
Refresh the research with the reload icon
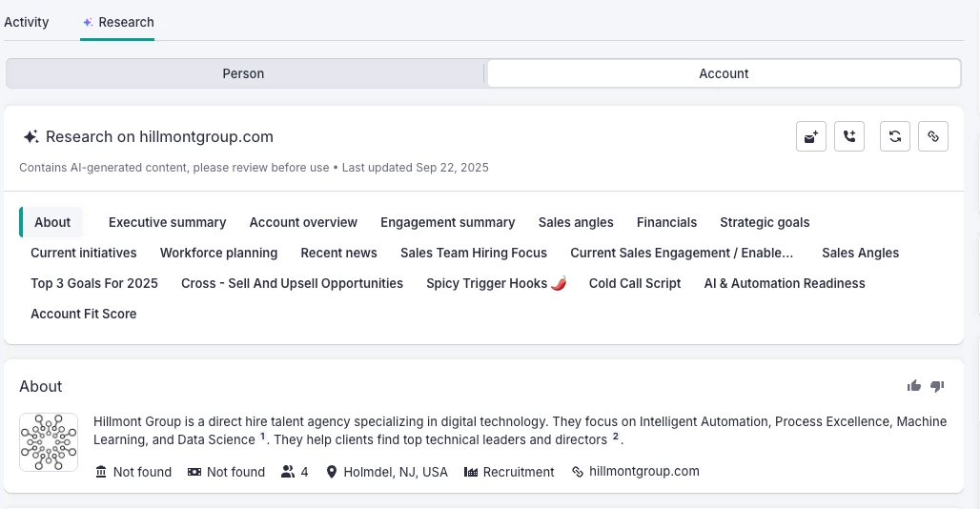(895, 136)
